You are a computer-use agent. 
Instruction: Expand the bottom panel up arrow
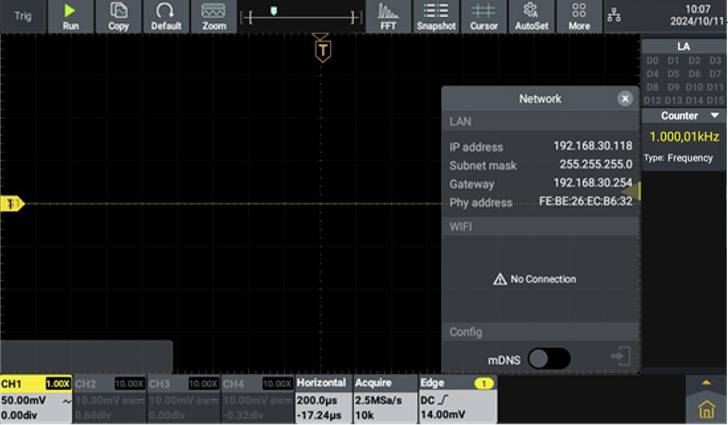[706, 383]
